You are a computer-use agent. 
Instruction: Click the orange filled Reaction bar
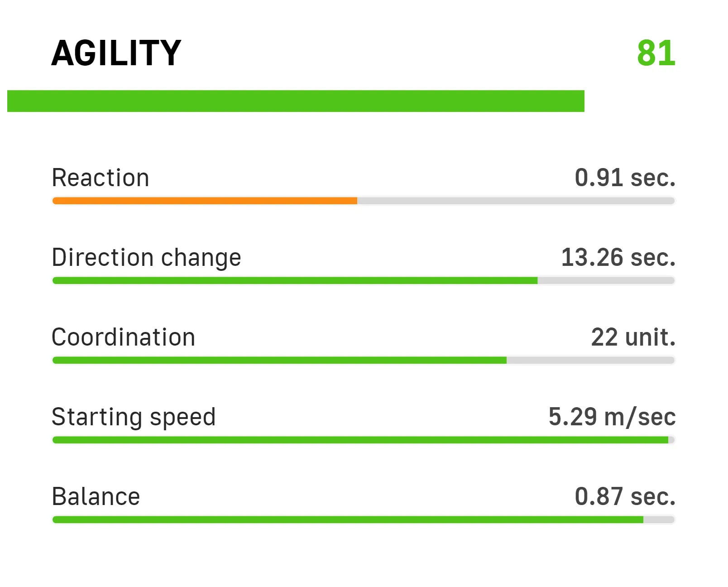(x=205, y=201)
